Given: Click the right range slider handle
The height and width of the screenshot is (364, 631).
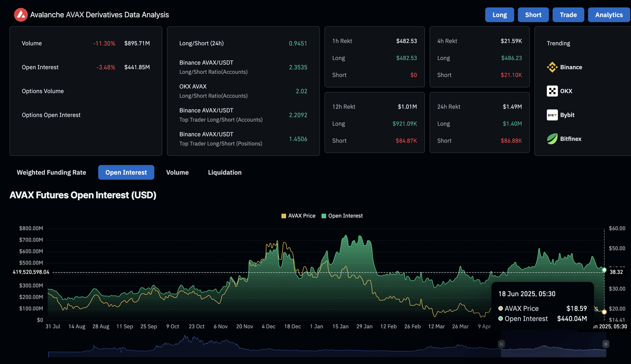Looking at the screenshot, I should 606,344.
